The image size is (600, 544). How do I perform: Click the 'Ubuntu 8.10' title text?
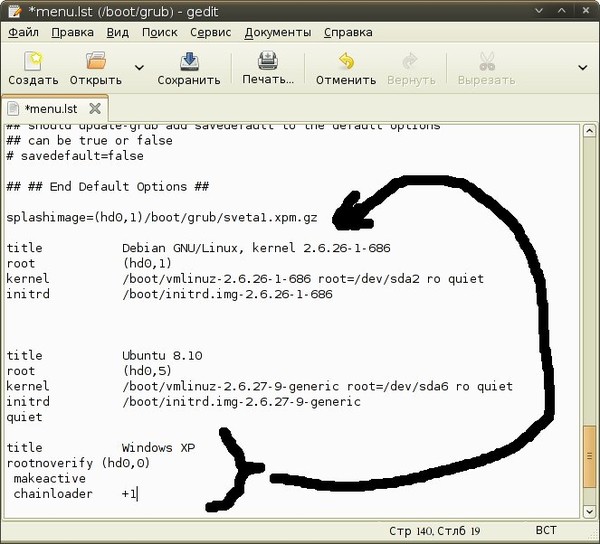(x=162, y=356)
